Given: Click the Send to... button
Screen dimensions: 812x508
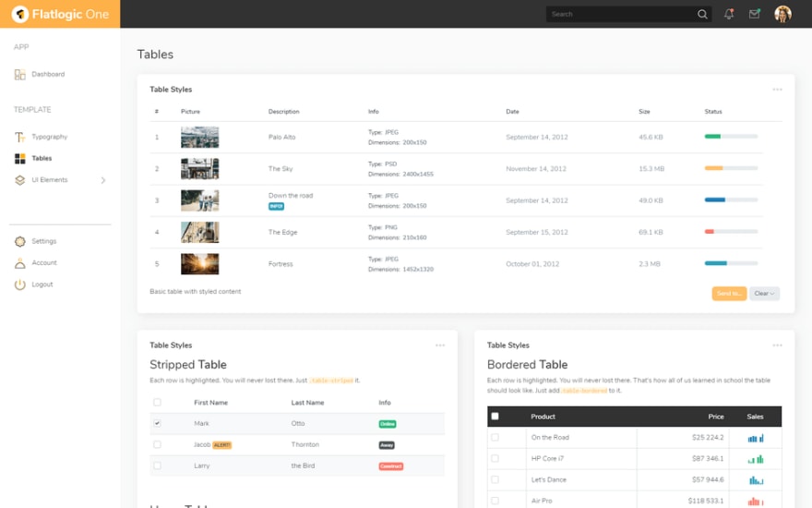Looking at the screenshot, I should (x=729, y=294).
